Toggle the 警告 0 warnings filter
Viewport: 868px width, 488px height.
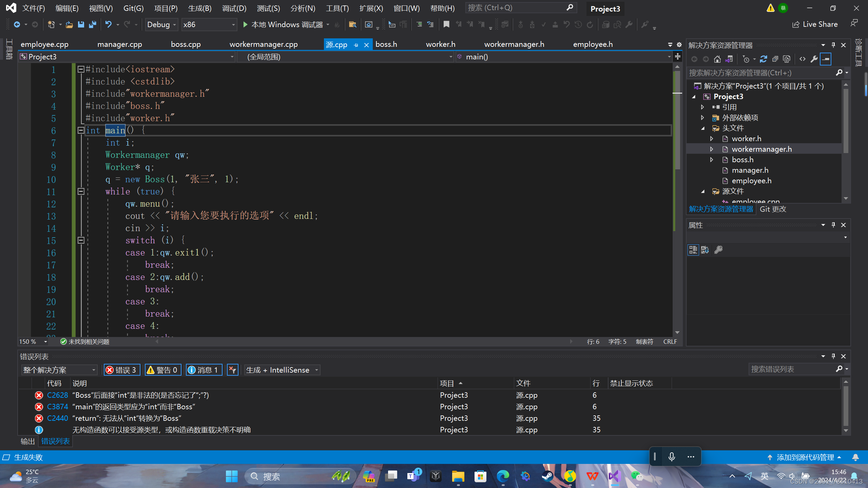[163, 370]
